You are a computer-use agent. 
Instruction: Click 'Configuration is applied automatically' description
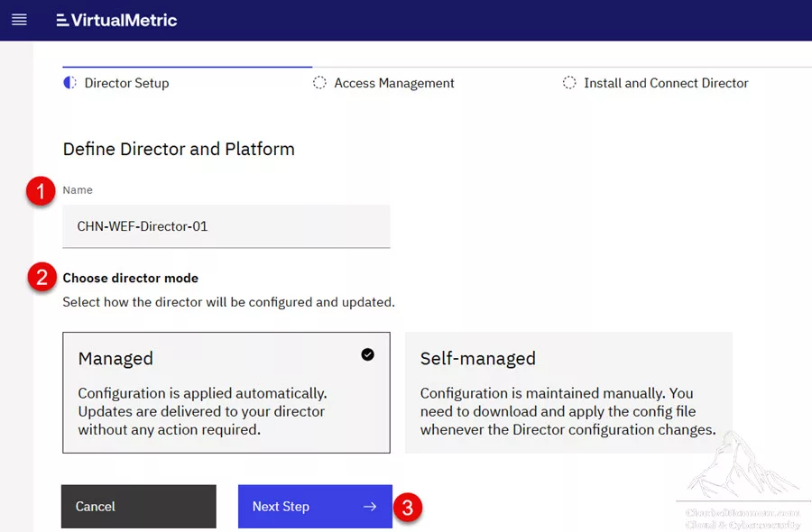(x=202, y=411)
